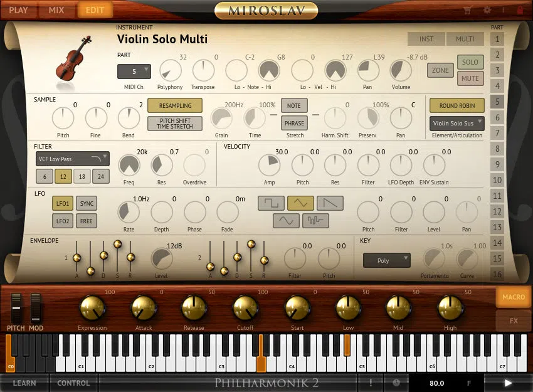Open the MIDI Ch. dropdown
Viewport: 533px width, 392px height.
point(134,72)
